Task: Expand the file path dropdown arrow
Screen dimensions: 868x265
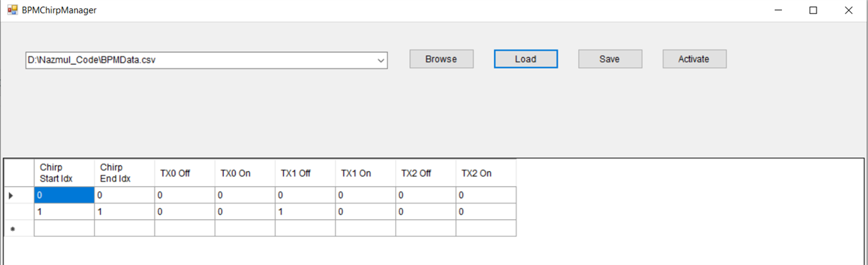Action: coord(381,61)
